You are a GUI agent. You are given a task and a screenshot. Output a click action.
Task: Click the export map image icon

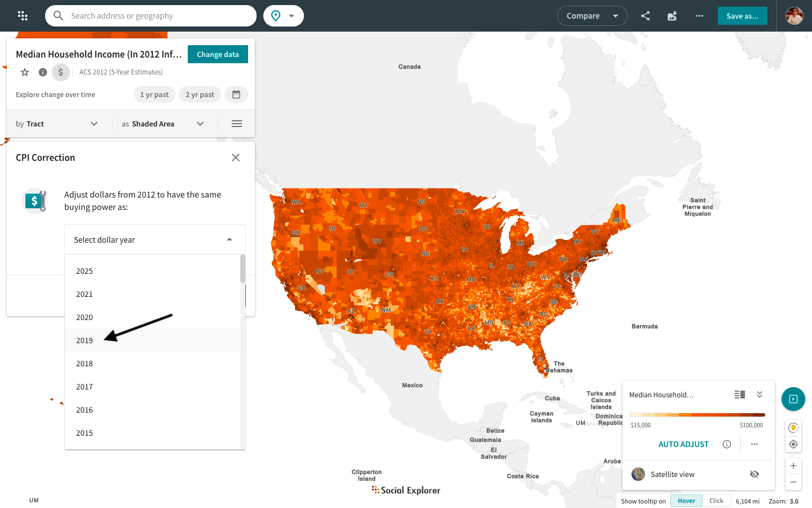click(x=672, y=16)
